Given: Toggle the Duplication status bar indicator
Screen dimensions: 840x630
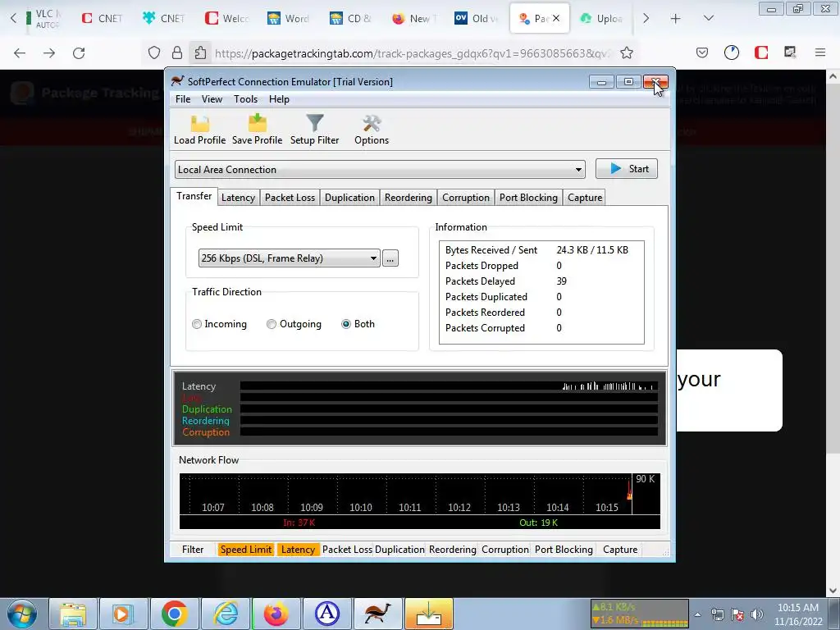Looking at the screenshot, I should (399, 550).
